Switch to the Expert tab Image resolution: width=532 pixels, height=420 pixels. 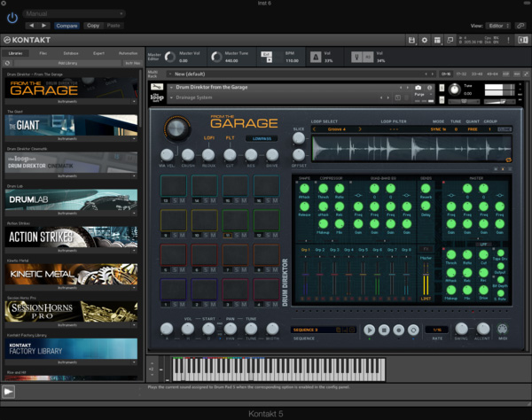pyautogui.click(x=98, y=53)
